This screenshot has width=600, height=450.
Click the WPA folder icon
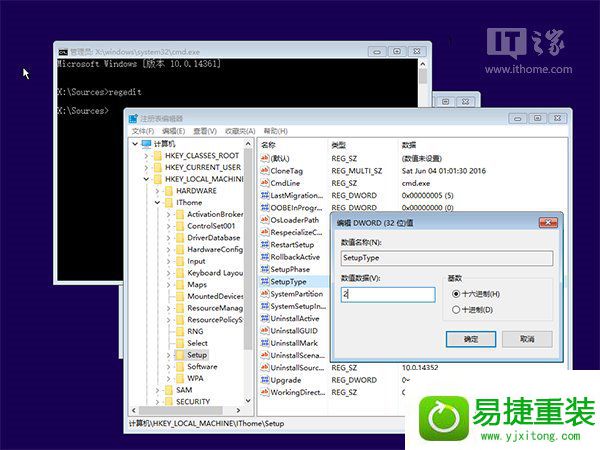coord(179,378)
